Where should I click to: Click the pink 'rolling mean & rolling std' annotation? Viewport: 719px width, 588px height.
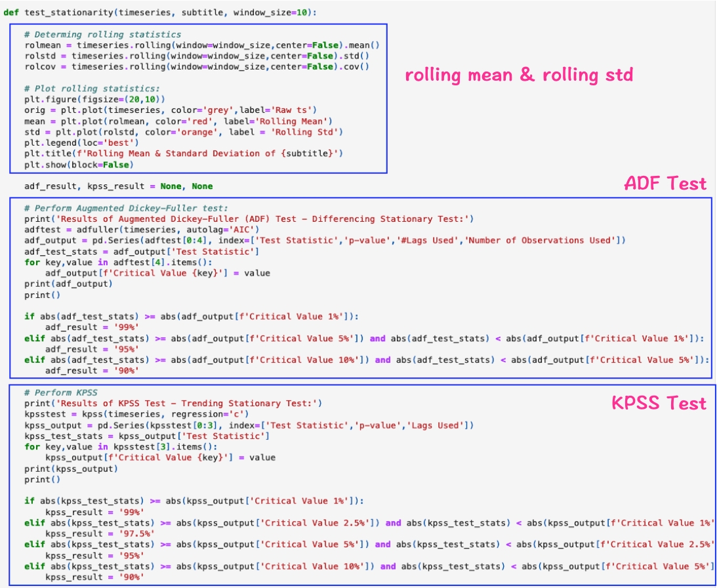click(x=519, y=75)
